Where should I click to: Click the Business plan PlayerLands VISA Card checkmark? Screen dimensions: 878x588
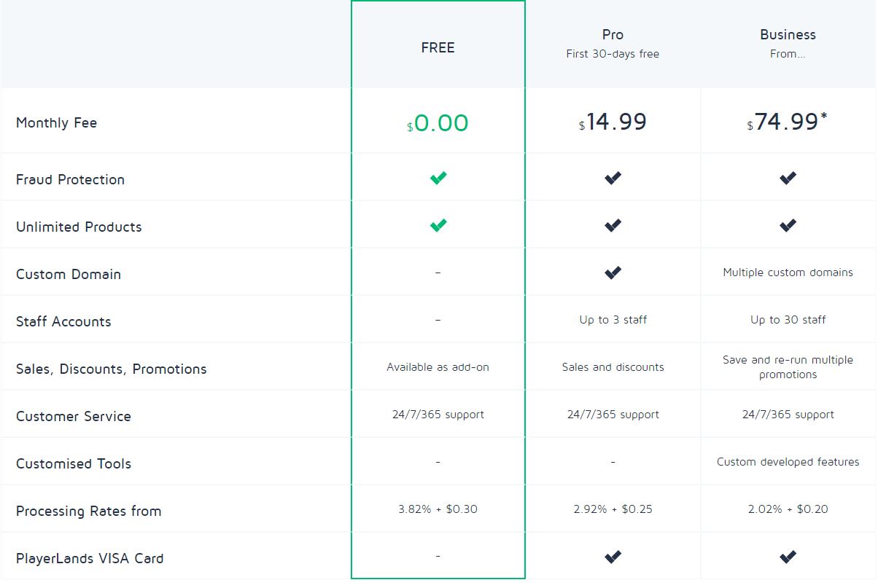(x=788, y=557)
